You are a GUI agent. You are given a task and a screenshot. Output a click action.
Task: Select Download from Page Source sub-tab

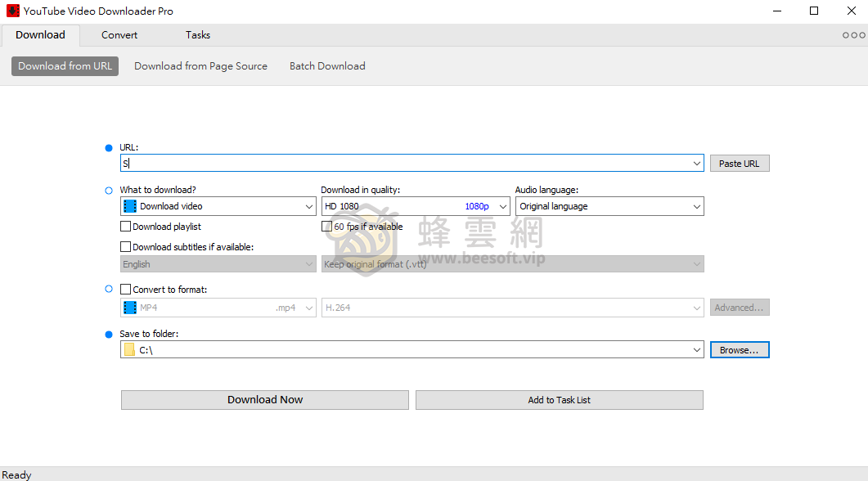click(200, 66)
